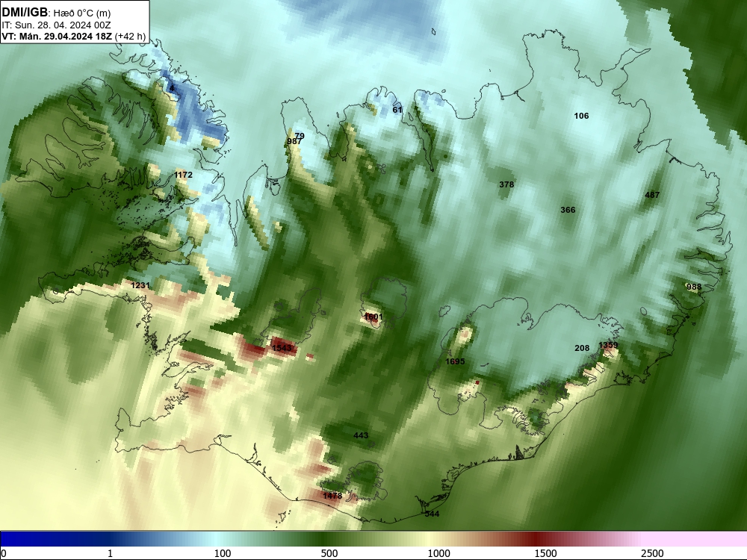Click the legend tick label 2500
This screenshot has width=747, height=560.
pos(652,553)
